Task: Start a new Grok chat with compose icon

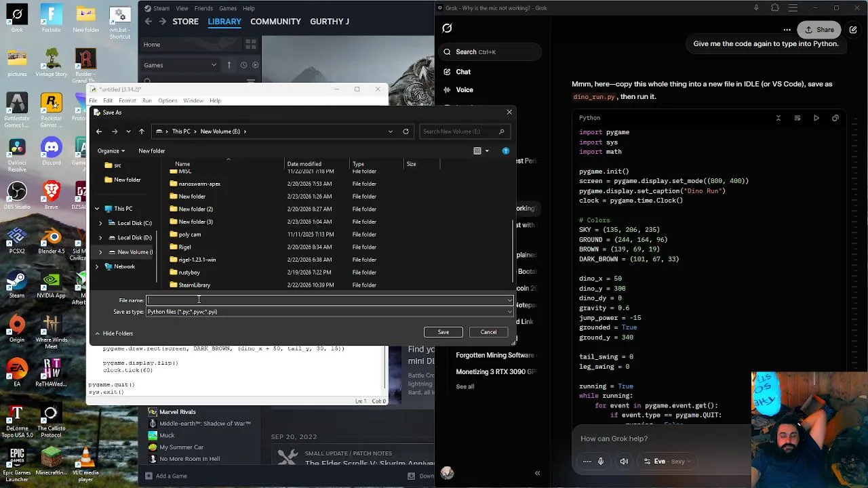Action: (853, 30)
